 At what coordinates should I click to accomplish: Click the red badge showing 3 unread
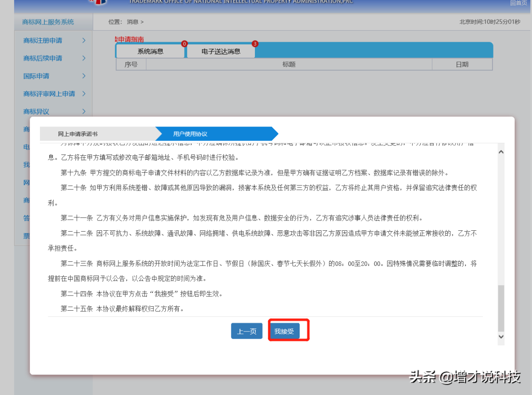tap(255, 43)
